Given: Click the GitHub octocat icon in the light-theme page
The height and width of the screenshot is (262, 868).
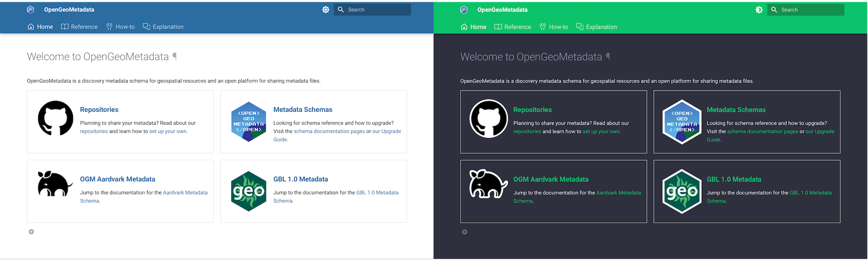Looking at the screenshot, I should pyautogui.click(x=56, y=118).
